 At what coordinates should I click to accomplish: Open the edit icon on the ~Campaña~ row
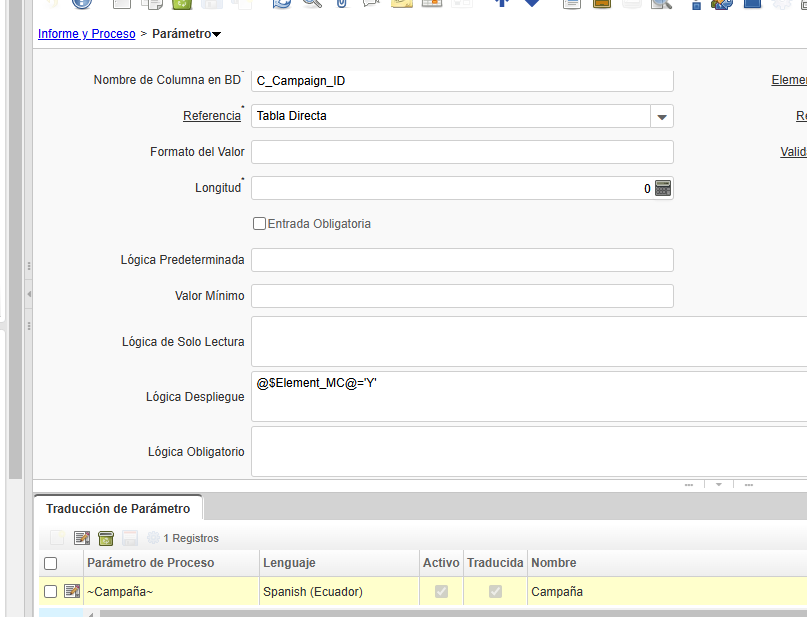(x=72, y=591)
